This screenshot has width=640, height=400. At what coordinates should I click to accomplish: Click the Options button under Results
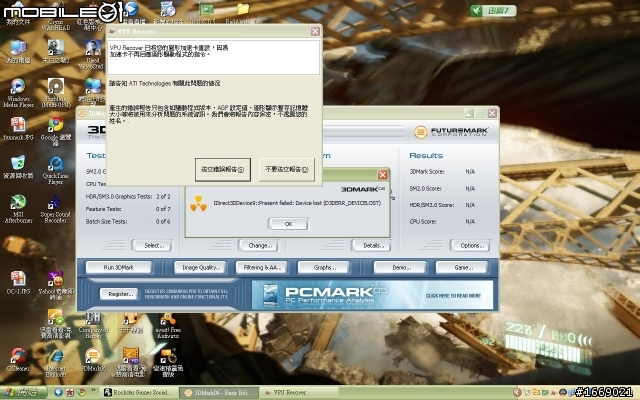[470, 246]
